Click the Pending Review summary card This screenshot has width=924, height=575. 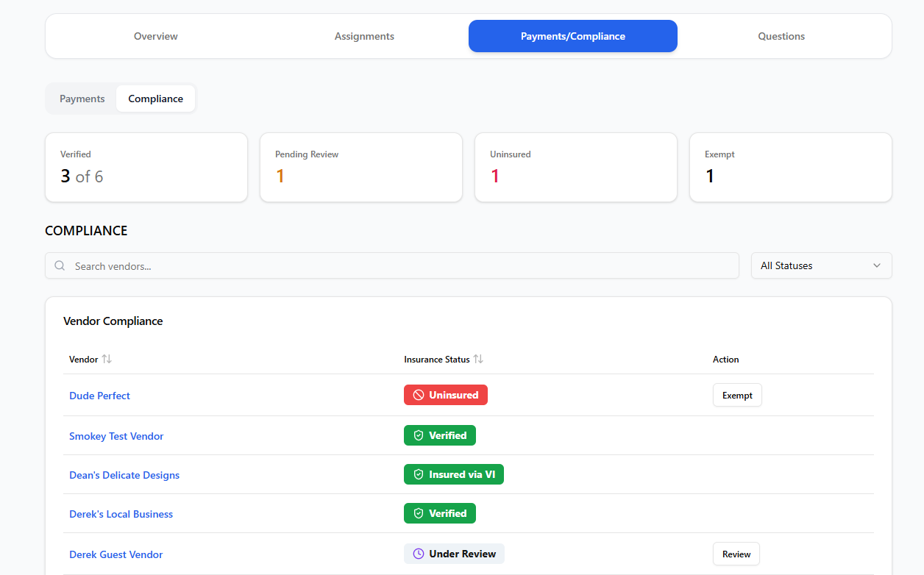[361, 167]
